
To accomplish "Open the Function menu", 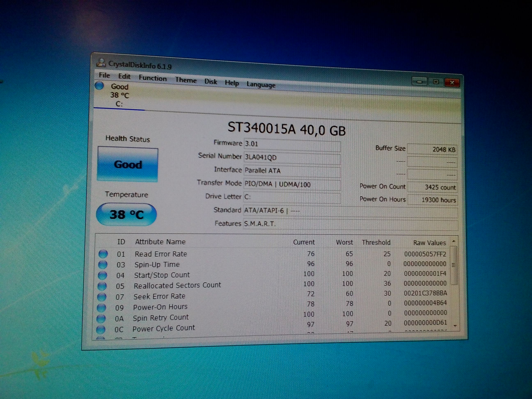I will tap(152, 78).
